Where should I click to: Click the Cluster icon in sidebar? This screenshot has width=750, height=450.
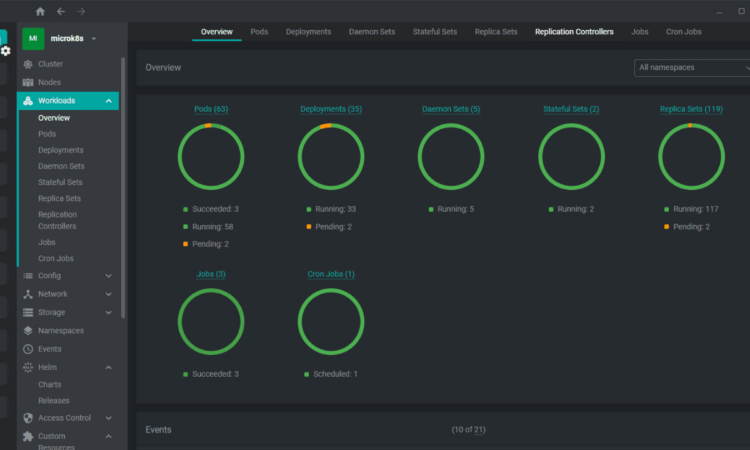28,64
